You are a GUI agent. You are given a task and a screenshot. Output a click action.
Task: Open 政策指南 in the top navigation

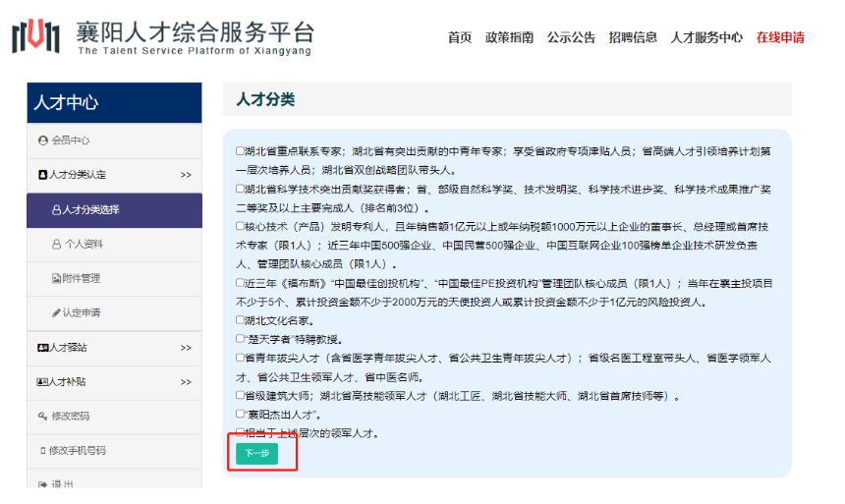tap(509, 38)
